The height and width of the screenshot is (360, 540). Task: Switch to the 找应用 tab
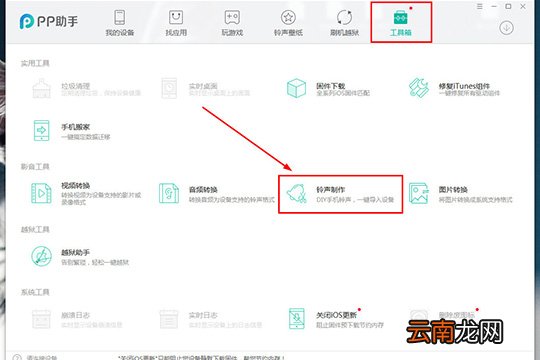tap(176, 23)
